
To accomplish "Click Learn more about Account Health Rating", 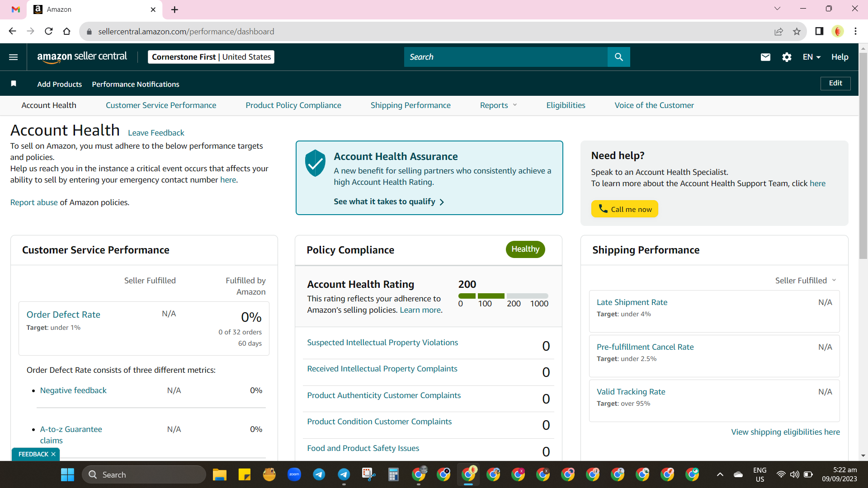I will 420,310.
